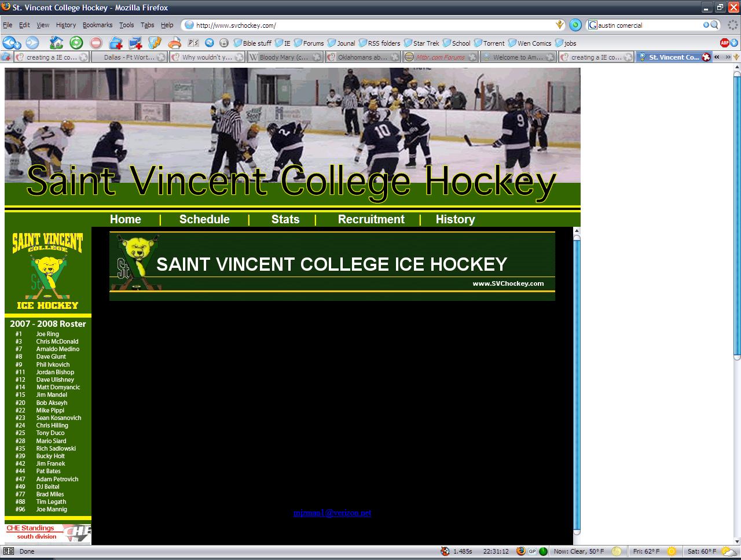Open the Stats page link
The height and width of the screenshot is (560, 741).
(285, 219)
